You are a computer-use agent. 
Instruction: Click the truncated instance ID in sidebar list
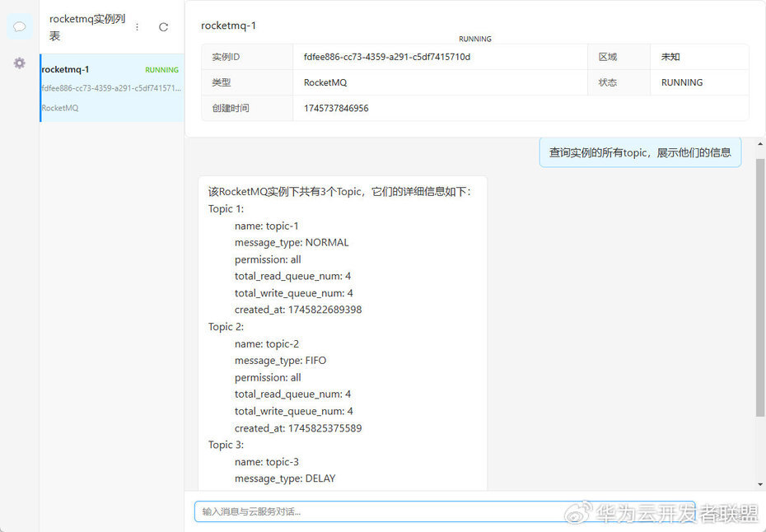point(111,88)
